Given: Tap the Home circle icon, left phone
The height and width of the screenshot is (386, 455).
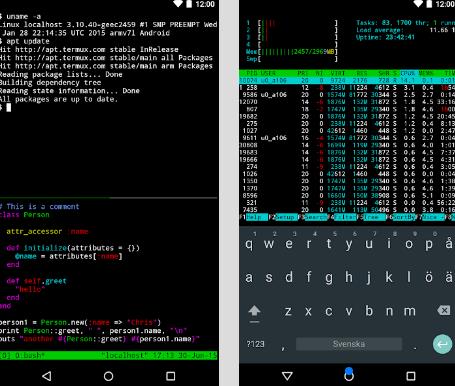Looking at the screenshot, I should tap(108, 376).
